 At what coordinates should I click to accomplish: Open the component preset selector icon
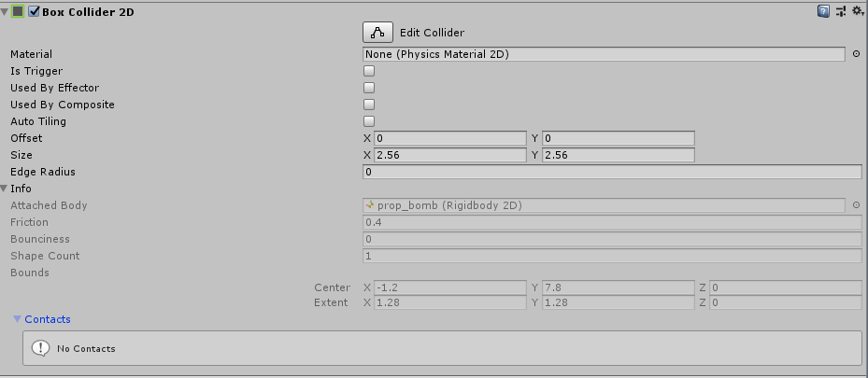(841, 11)
